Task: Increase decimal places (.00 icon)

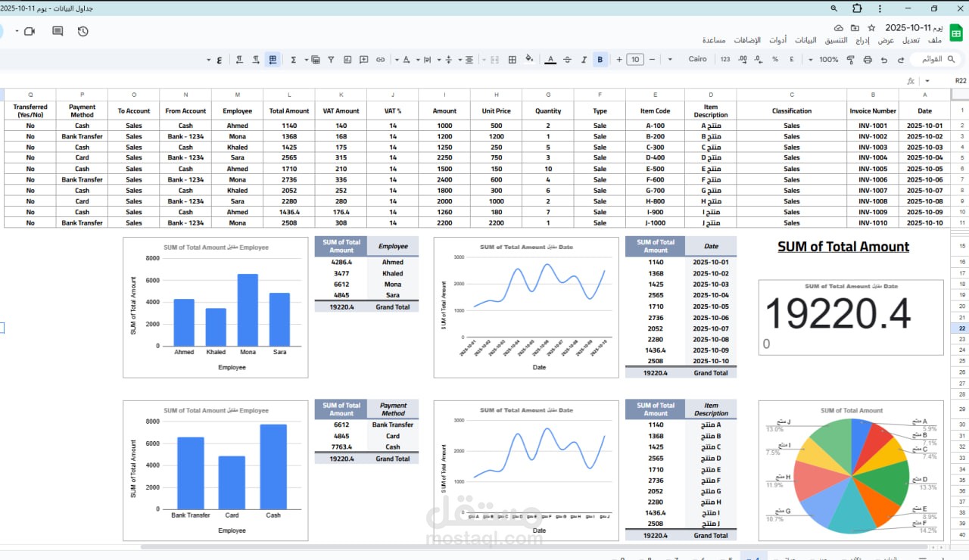Action: [743, 59]
